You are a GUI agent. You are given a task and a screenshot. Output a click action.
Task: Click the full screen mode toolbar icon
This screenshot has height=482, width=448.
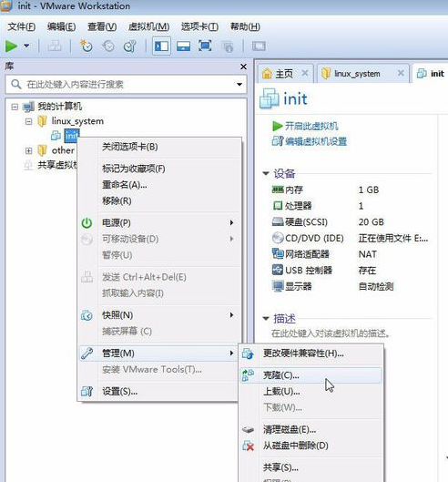pyautogui.click(x=205, y=46)
